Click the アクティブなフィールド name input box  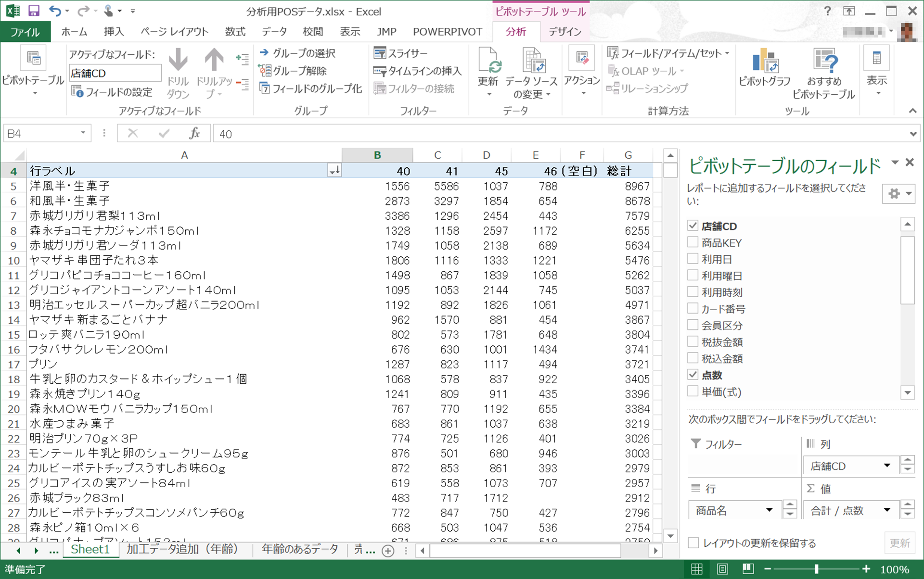pyautogui.click(x=115, y=73)
